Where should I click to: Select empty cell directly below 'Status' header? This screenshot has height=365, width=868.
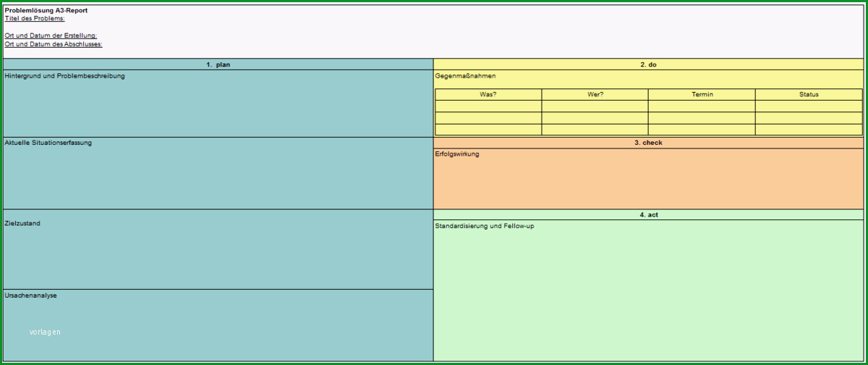click(x=809, y=106)
